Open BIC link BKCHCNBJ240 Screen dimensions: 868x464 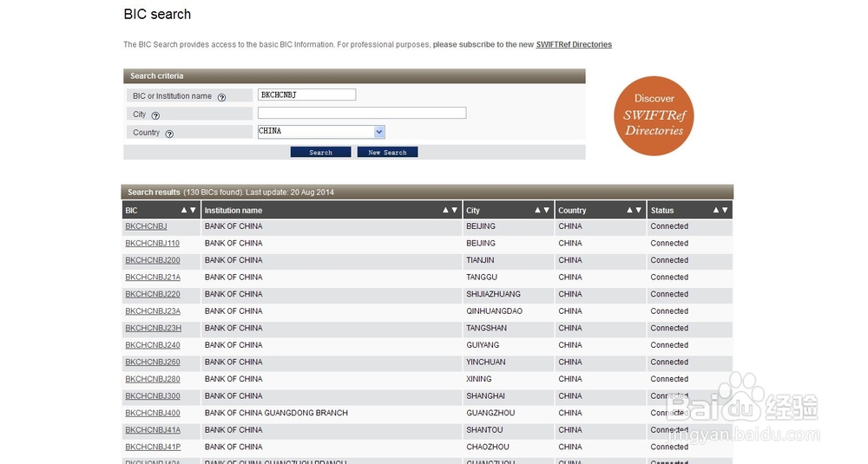[153, 345]
